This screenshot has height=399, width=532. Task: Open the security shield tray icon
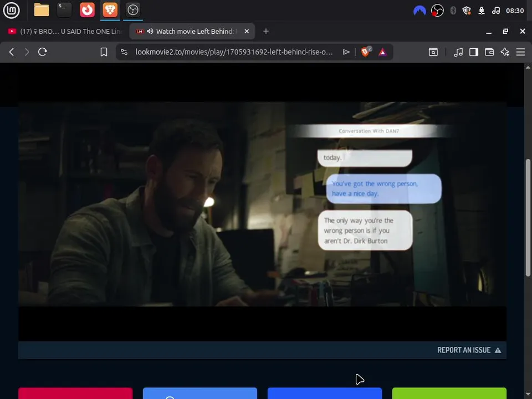[467, 11]
